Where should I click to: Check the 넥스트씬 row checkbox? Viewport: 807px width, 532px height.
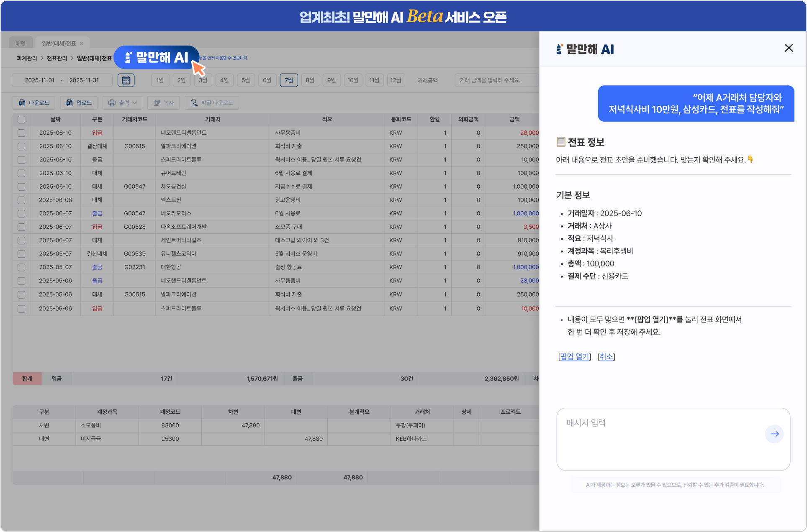click(21, 200)
